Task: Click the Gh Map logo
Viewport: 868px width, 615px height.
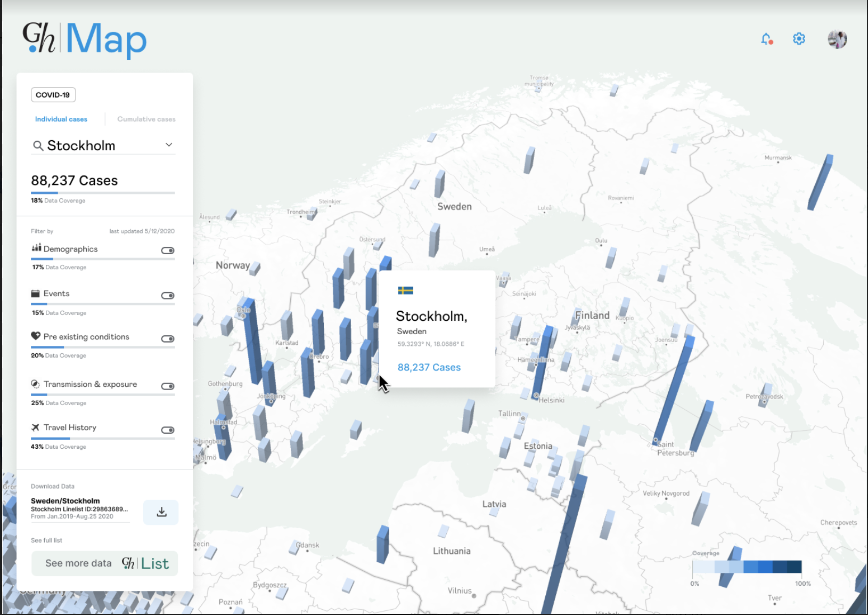Action: [x=85, y=39]
